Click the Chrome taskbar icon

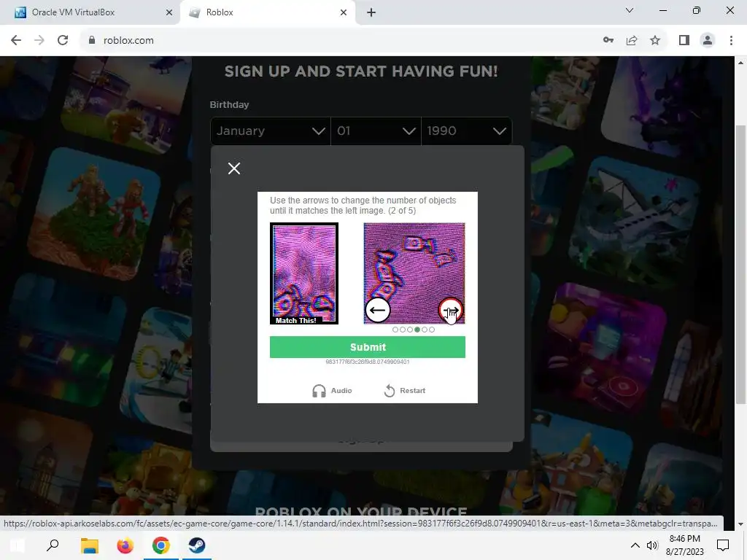pos(161,545)
